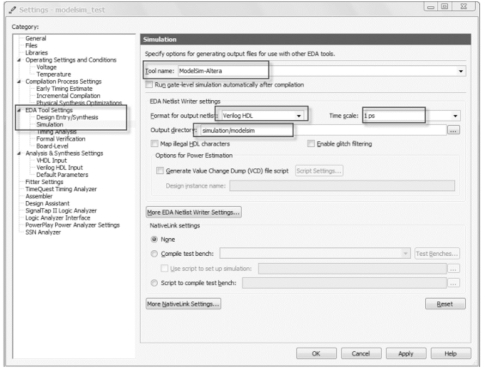Select the None NativeLink radio button
485x369 pixels.
coord(154,239)
